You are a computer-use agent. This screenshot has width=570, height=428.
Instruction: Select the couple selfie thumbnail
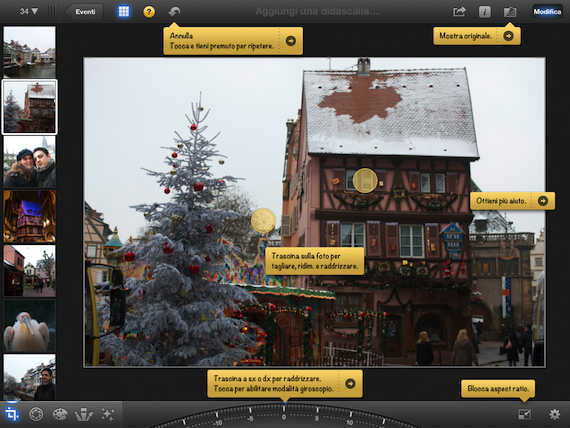click(x=29, y=162)
